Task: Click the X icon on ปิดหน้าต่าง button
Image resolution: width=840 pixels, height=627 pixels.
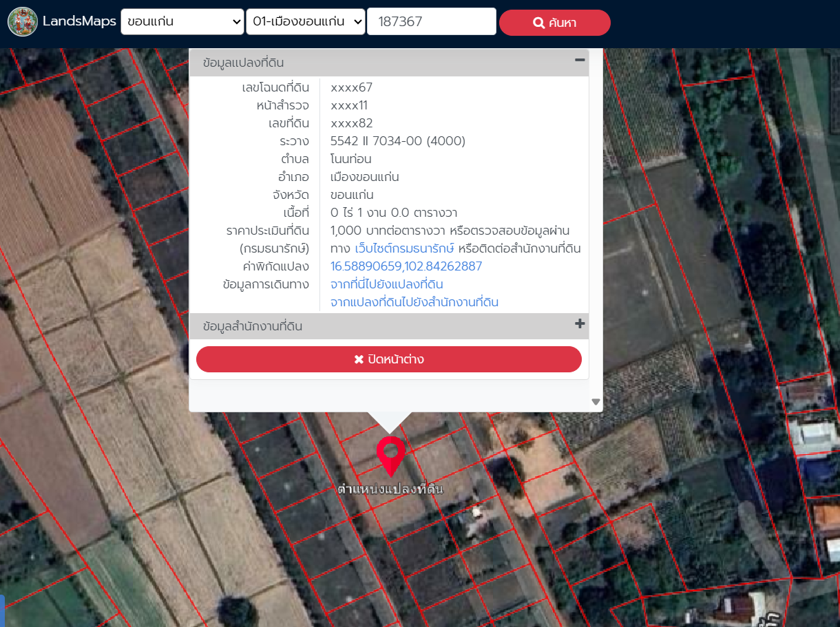Action: coord(359,360)
